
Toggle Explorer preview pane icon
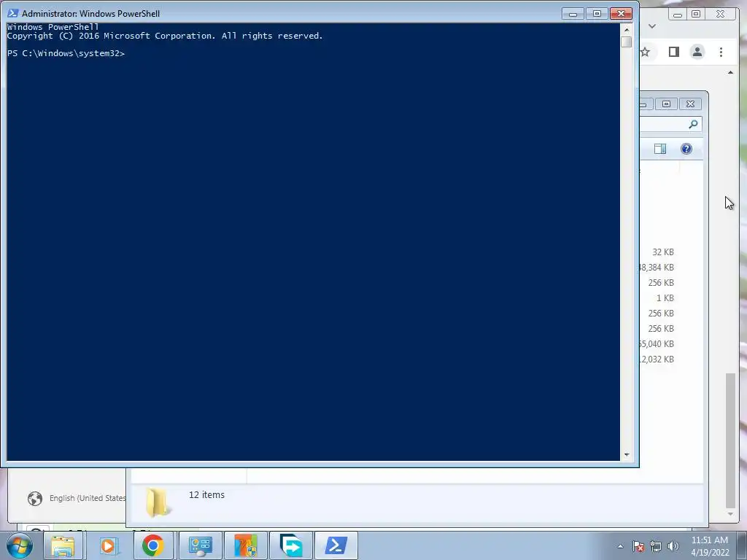click(x=660, y=149)
